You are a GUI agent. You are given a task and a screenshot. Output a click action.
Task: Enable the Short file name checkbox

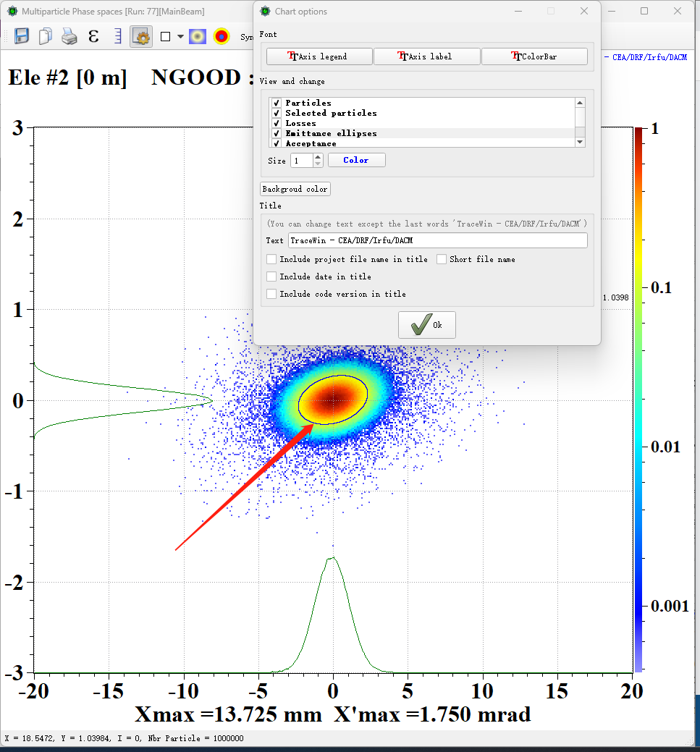pyautogui.click(x=442, y=259)
